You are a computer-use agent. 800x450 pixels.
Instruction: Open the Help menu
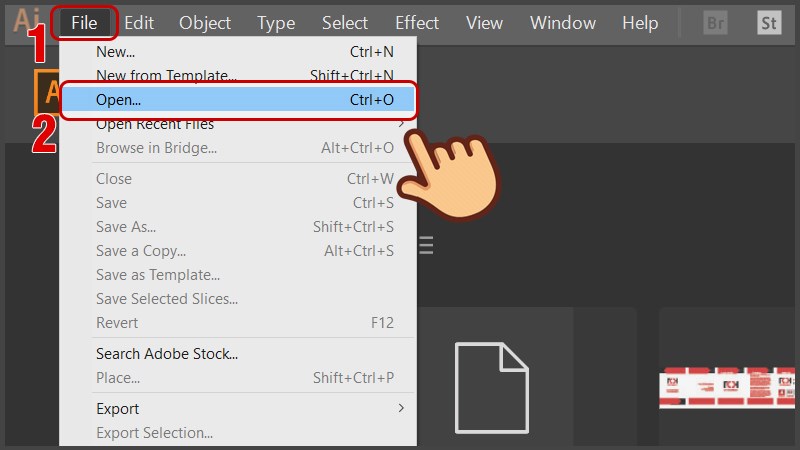640,22
